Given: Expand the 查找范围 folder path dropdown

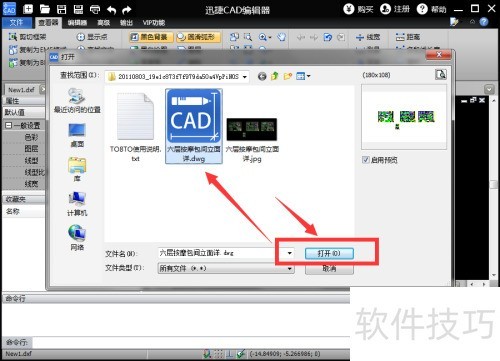Looking at the screenshot, I should pyautogui.click(x=245, y=77).
